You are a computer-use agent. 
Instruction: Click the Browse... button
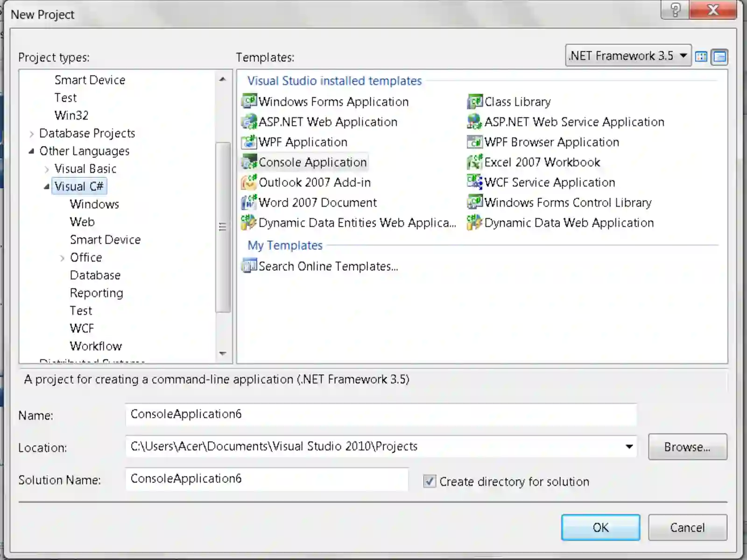pyautogui.click(x=687, y=447)
